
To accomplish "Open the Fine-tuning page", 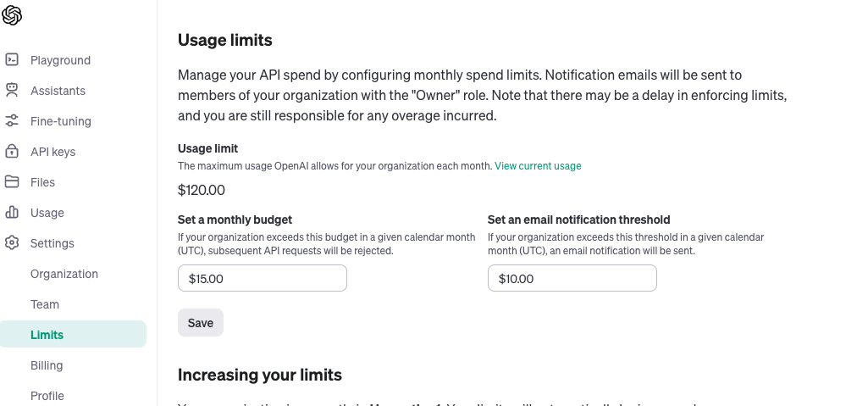I will click(60, 121).
